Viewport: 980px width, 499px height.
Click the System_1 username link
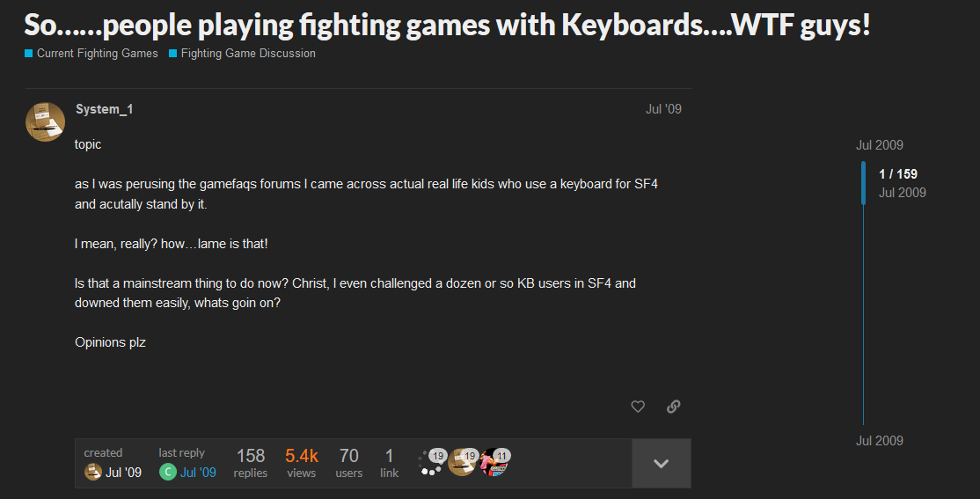click(104, 109)
